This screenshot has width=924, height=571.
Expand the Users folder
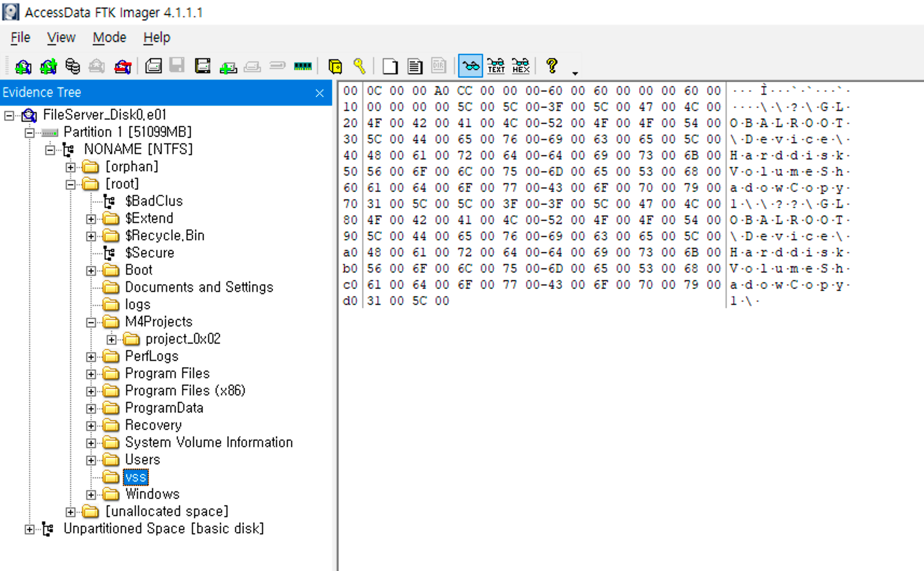(x=91, y=461)
